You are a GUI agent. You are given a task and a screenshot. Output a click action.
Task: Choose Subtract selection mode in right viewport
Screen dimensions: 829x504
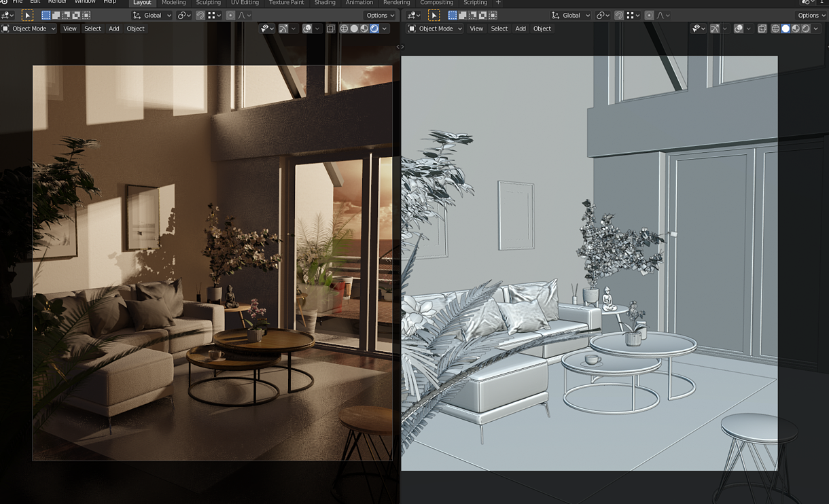click(472, 15)
